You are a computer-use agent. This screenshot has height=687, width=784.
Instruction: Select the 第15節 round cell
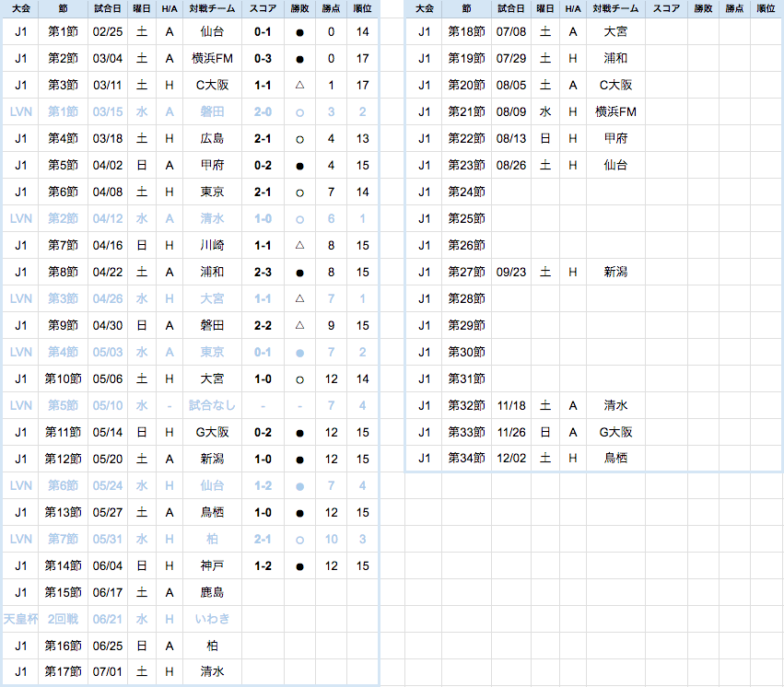coord(63,593)
